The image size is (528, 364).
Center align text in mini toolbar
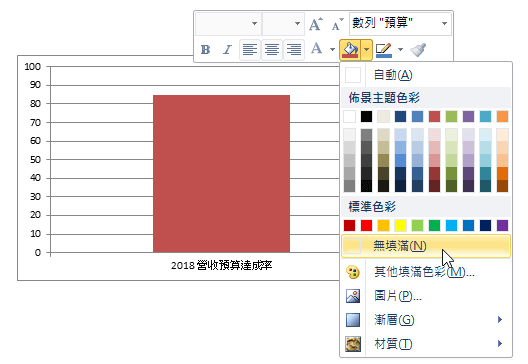(272, 50)
